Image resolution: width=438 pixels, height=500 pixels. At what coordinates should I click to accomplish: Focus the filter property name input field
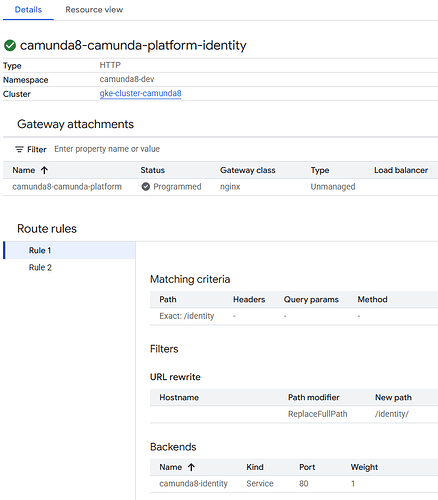click(107, 149)
